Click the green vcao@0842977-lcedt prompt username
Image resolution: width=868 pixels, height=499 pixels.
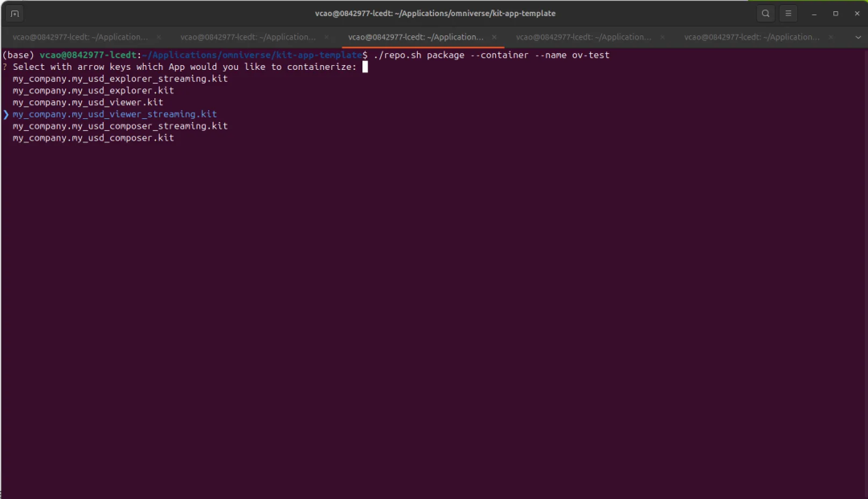point(88,55)
